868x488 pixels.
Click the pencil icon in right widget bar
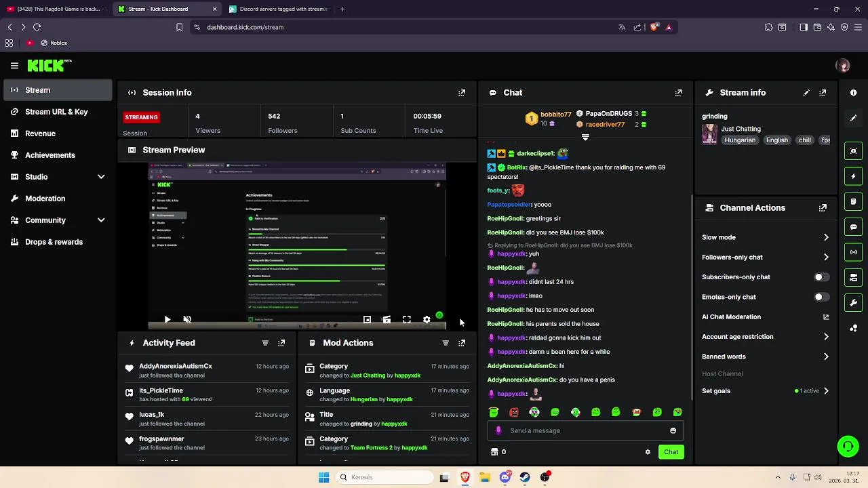854,118
